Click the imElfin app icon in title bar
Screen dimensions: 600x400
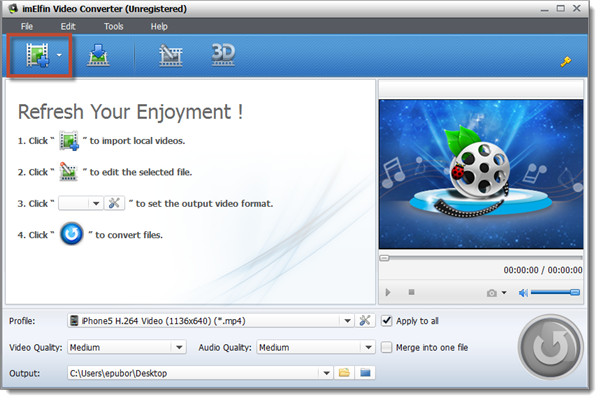click(x=13, y=8)
